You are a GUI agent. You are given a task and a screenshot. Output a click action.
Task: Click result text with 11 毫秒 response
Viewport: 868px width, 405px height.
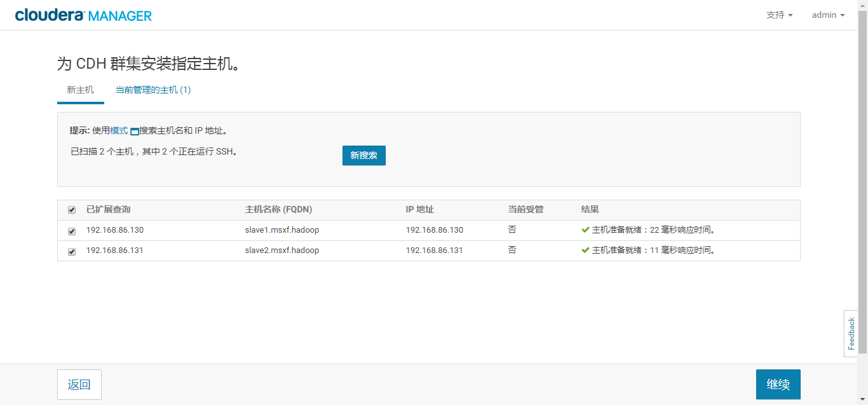(654, 251)
